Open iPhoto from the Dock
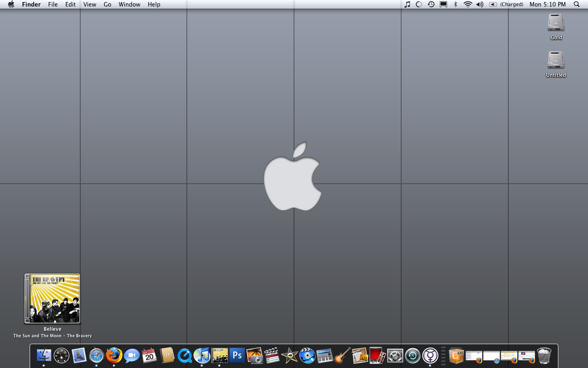Screen dimensions: 588x368 (254, 355)
